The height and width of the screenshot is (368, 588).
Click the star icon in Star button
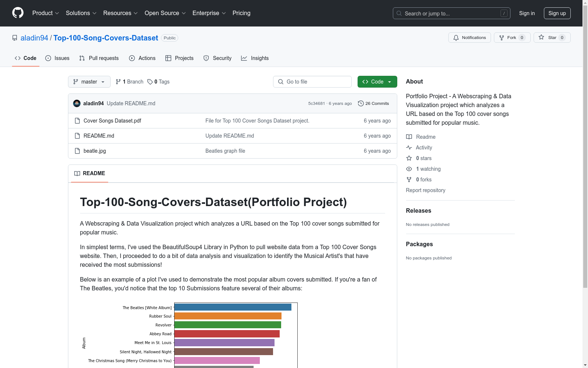click(541, 37)
